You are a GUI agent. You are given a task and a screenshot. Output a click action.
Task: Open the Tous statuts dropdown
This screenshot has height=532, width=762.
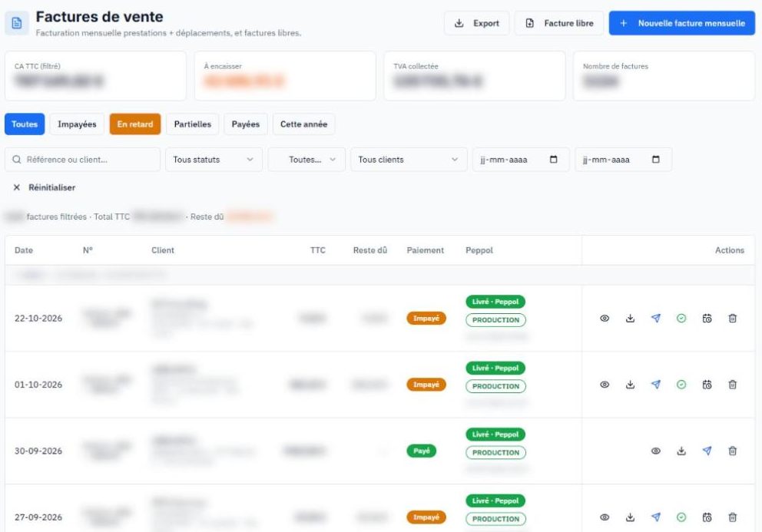point(214,160)
